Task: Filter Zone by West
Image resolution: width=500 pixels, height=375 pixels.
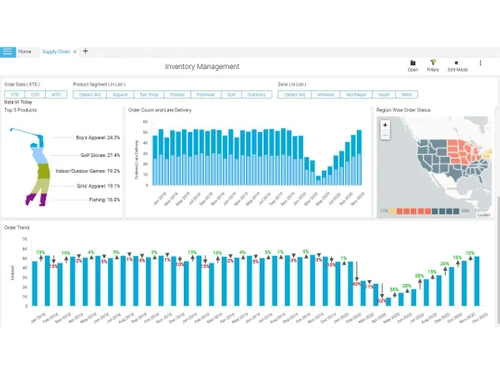Action: 407,95
